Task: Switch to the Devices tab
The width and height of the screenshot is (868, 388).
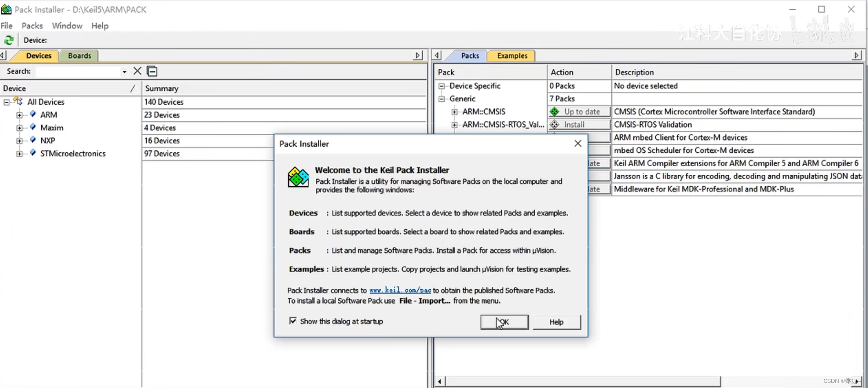Action: [39, 55]
